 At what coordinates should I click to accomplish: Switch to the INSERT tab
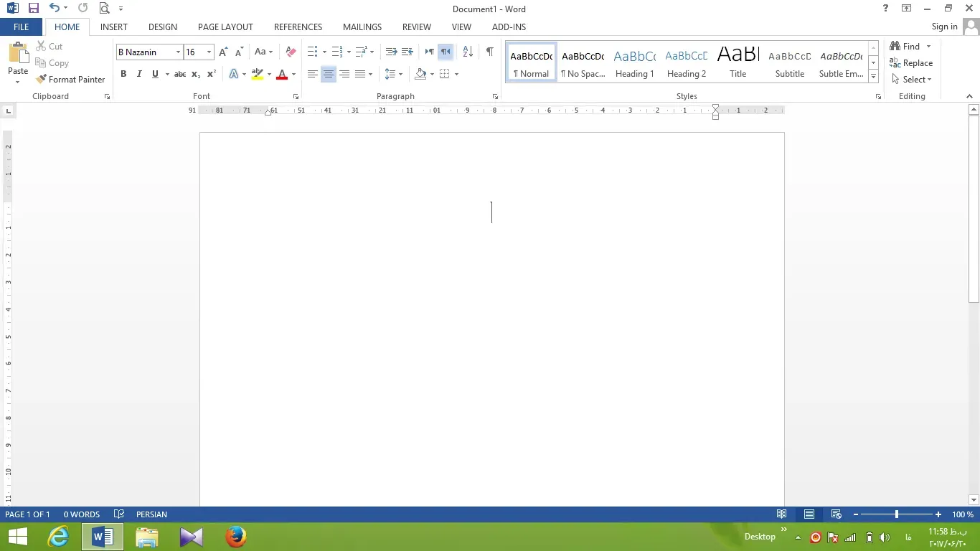(x=114, y=27)
